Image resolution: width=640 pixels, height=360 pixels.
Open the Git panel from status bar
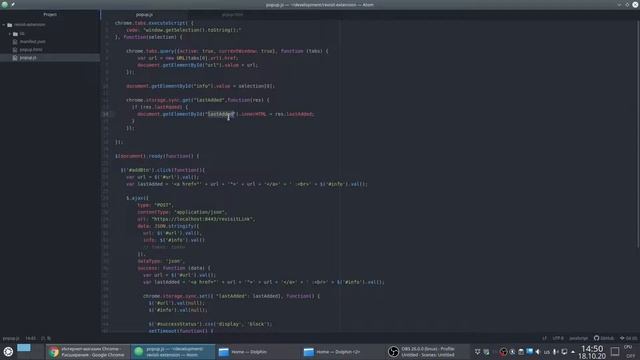pos(628,338)
